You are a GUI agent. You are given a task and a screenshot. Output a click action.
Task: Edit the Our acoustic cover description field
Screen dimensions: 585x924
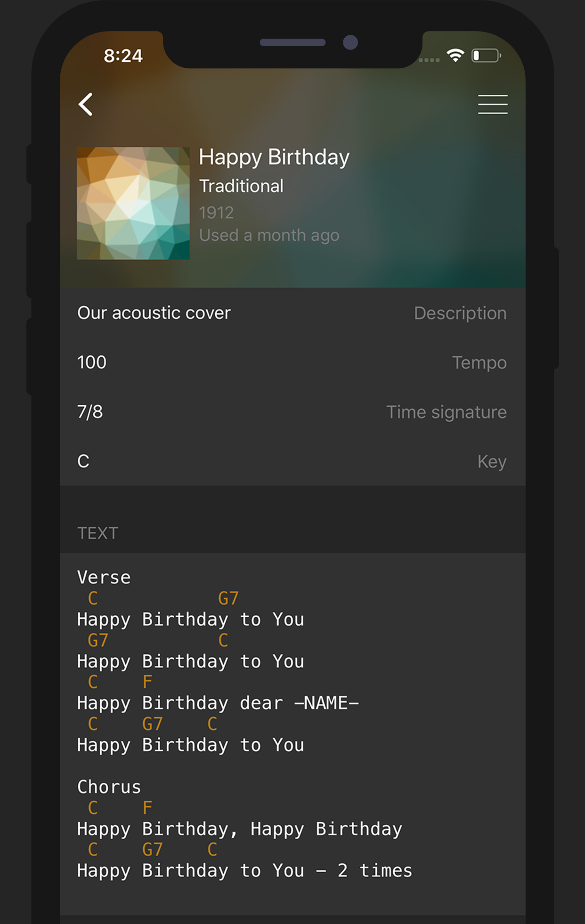click(x=292, y=313)
